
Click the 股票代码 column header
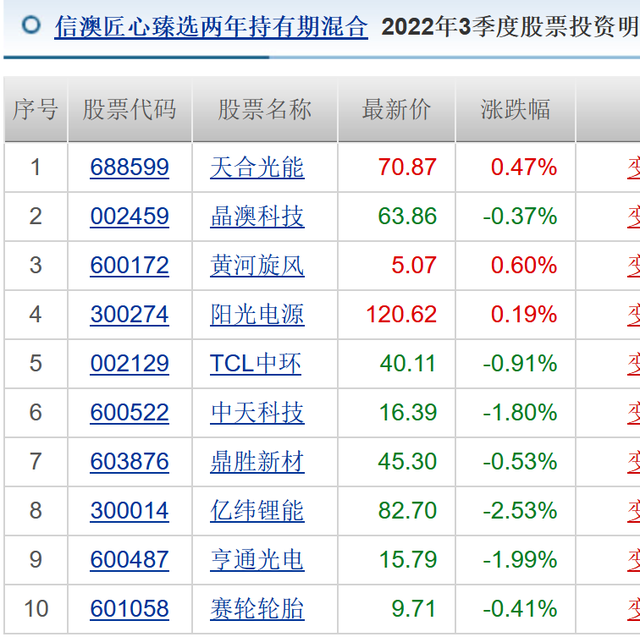130,109
